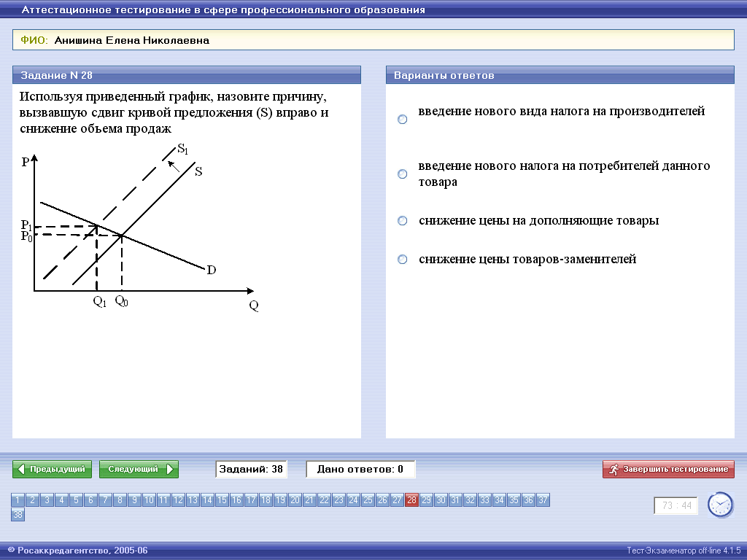Click the Росаккредагентство, 2005-06 footer text

click(77, 551)
